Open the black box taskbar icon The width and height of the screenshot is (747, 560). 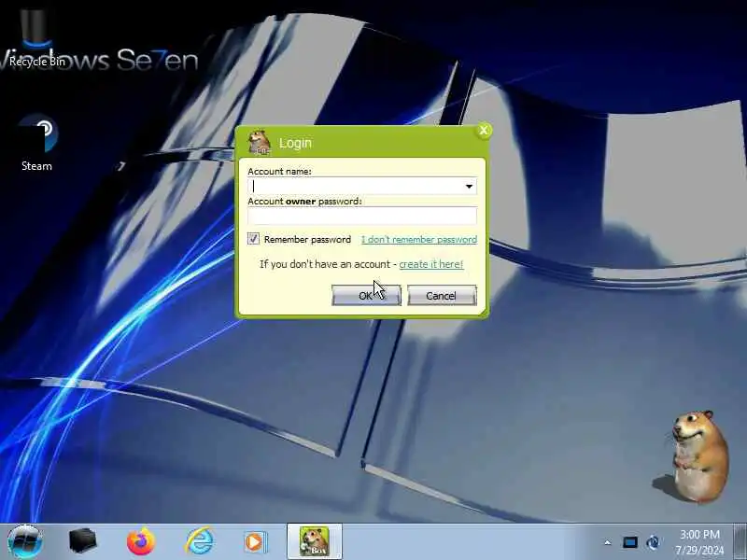pyautogui.click(x=82, y=541)
